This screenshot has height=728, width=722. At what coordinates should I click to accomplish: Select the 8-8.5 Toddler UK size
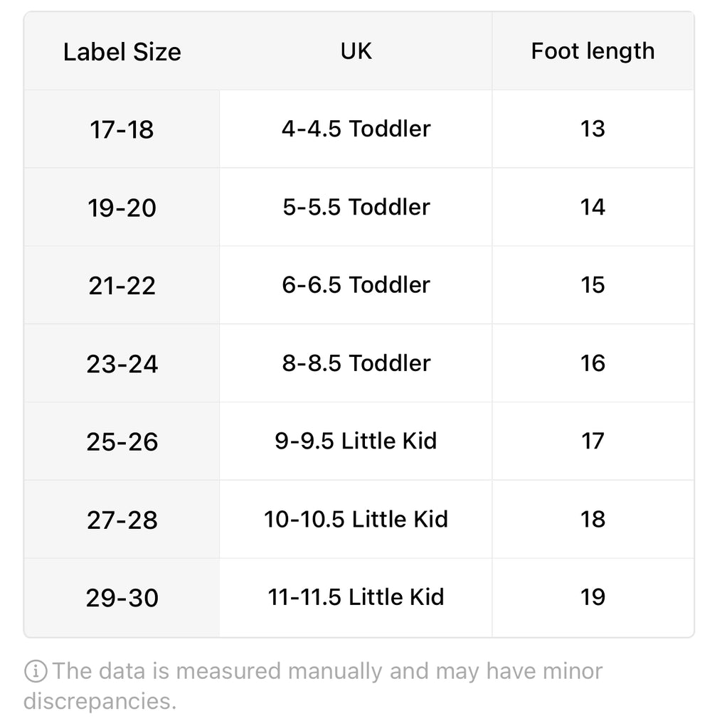(x=356, y=363)
